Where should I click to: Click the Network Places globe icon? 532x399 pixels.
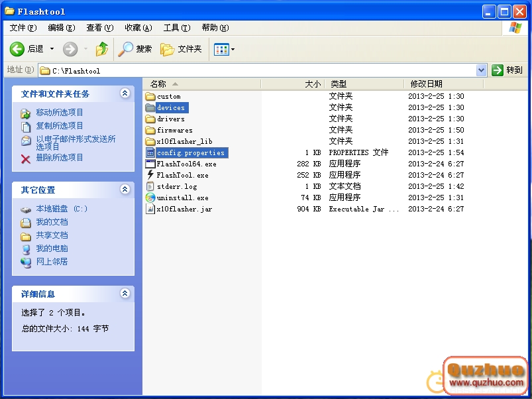click(26, 263)
